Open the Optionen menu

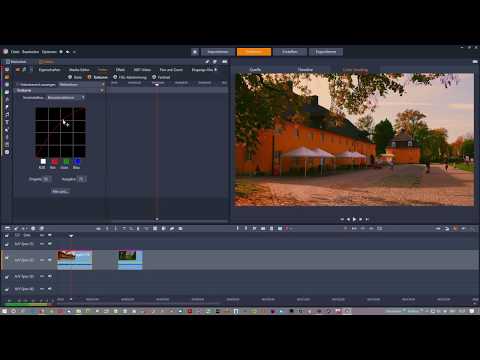pos(49,52)
